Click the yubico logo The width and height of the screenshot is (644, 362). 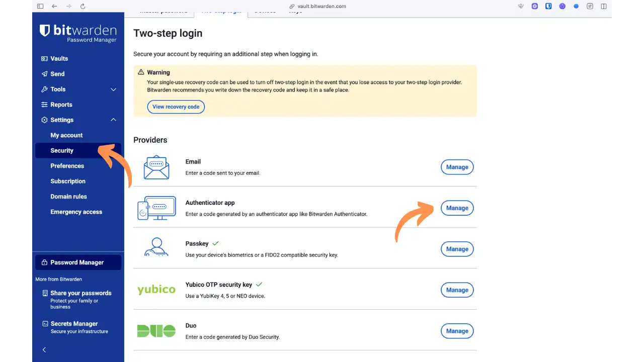point(156,290)
